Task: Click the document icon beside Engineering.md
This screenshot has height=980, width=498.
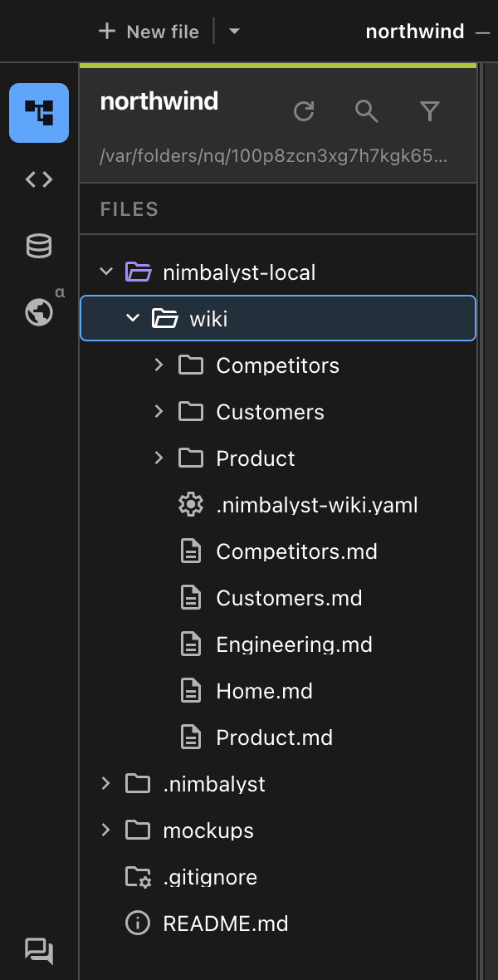Action: [191, 644]
